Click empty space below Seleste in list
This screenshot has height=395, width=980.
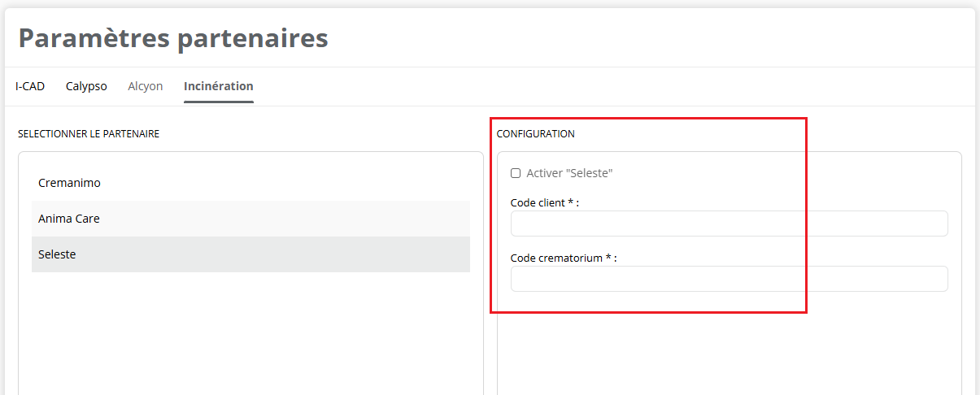click(250, 333)
